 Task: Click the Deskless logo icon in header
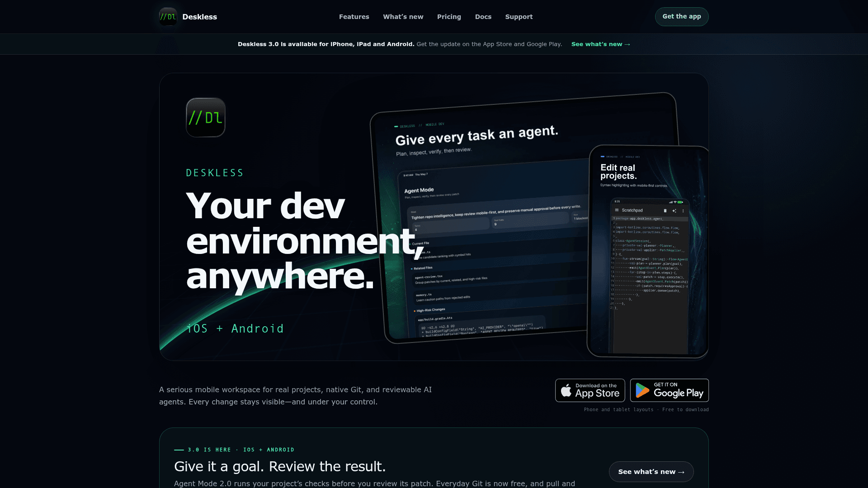[168, 17]
